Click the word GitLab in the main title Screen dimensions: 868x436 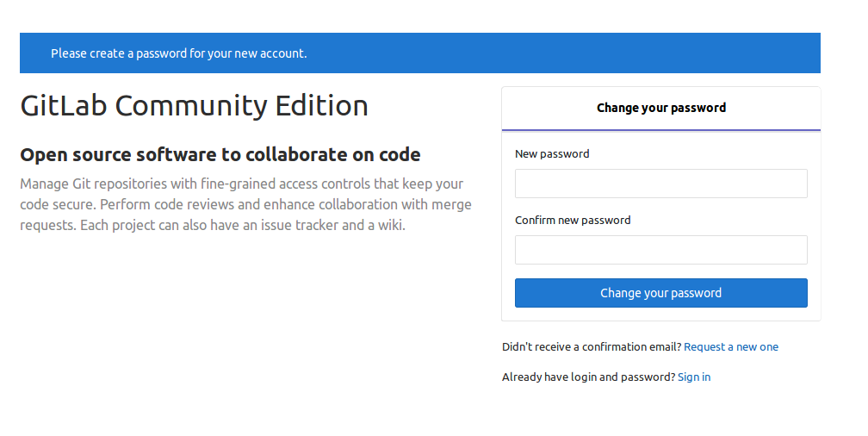coord(64,105)
